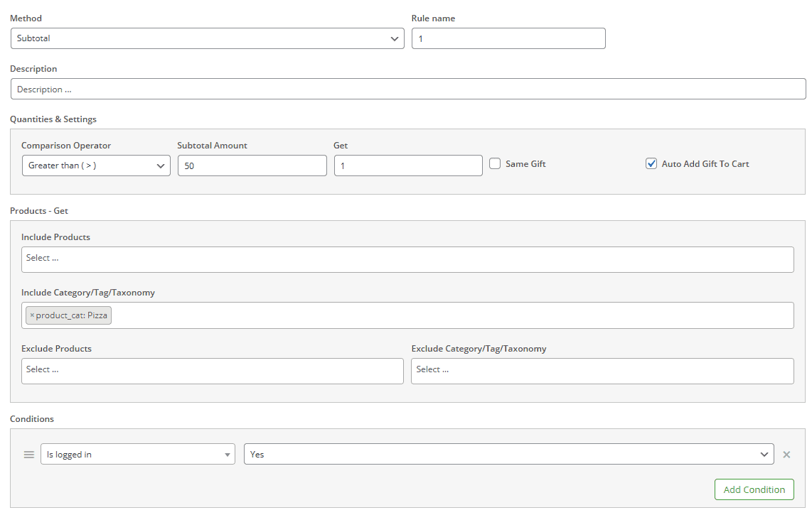The width and height of the screenshot is (812, 515).
Task: Click the drag handle on the condition row
Action: click(x=28, y=454)
